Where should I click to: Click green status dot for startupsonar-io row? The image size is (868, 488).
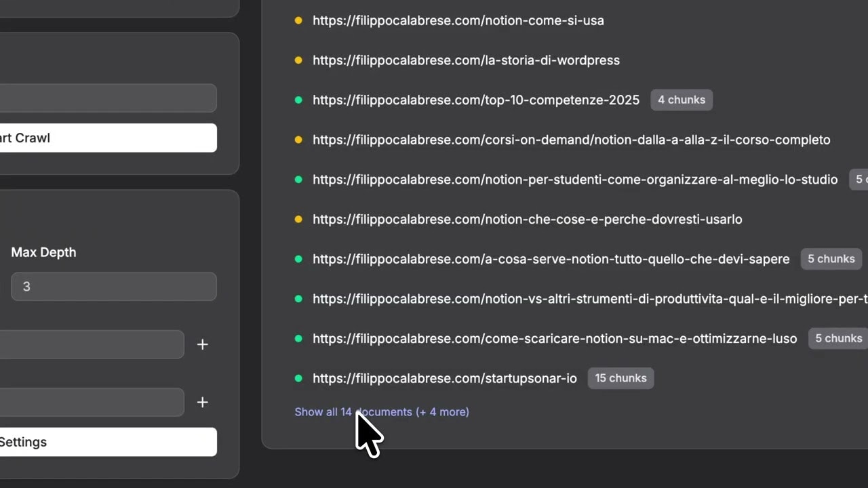click(298, 378)
